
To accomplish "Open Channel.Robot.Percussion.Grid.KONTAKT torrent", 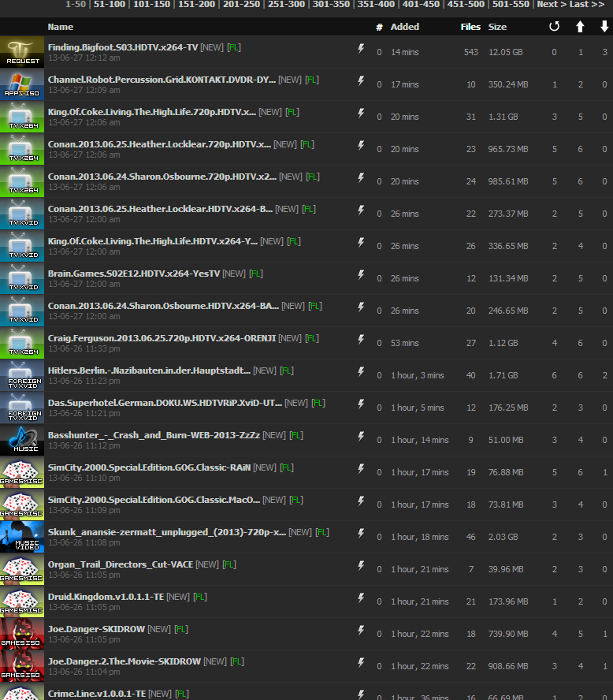I will pyautogui.click(x=162, y=80).
